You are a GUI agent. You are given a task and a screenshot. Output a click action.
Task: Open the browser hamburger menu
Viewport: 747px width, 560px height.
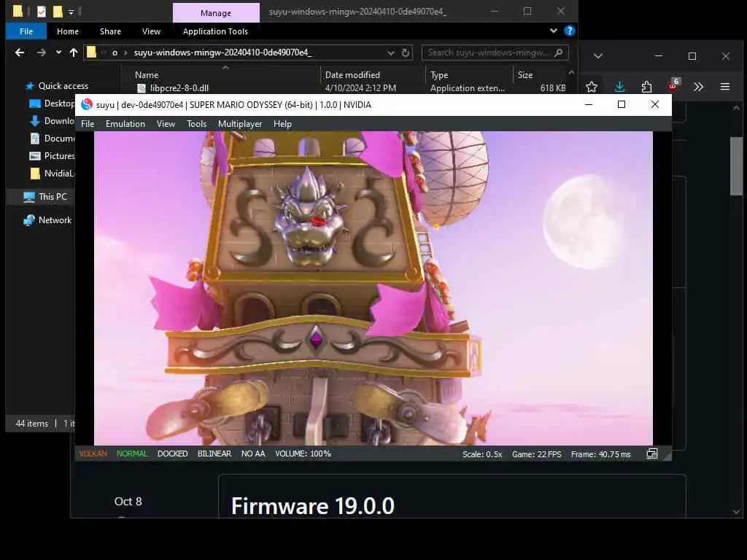click(725, 87)
